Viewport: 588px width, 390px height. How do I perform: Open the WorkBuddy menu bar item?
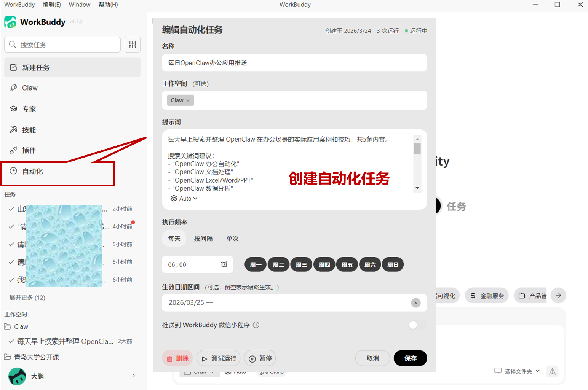[19, 5]
